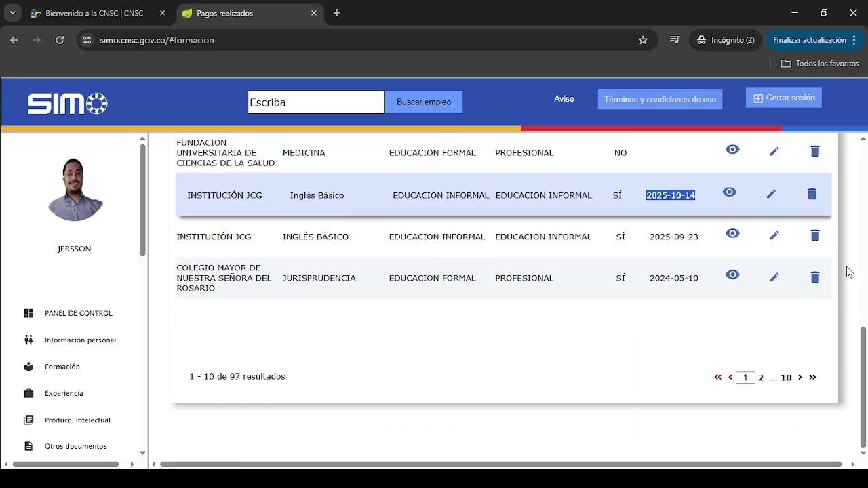Close the Bienvenido a la CNSC tab

pyautogui.click(x=162, y=13)
